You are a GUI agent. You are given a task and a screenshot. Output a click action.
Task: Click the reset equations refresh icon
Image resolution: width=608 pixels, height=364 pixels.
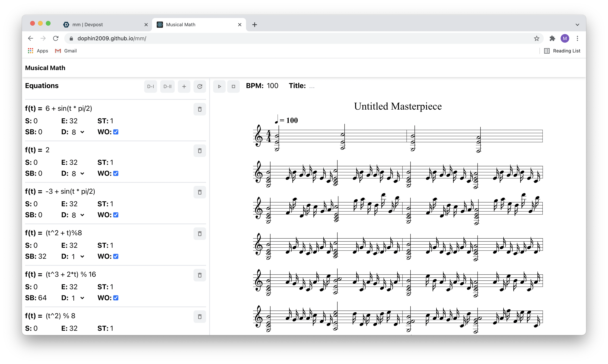[x=200, y=86]
